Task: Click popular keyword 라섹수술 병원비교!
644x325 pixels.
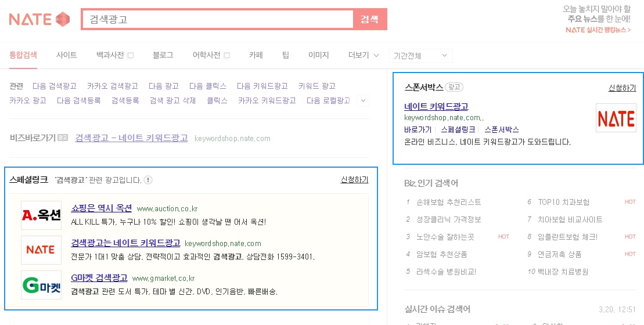Action: 447,272
